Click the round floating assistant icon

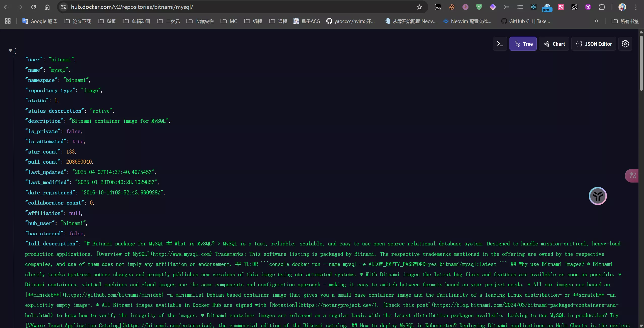(x=598, y=196)
